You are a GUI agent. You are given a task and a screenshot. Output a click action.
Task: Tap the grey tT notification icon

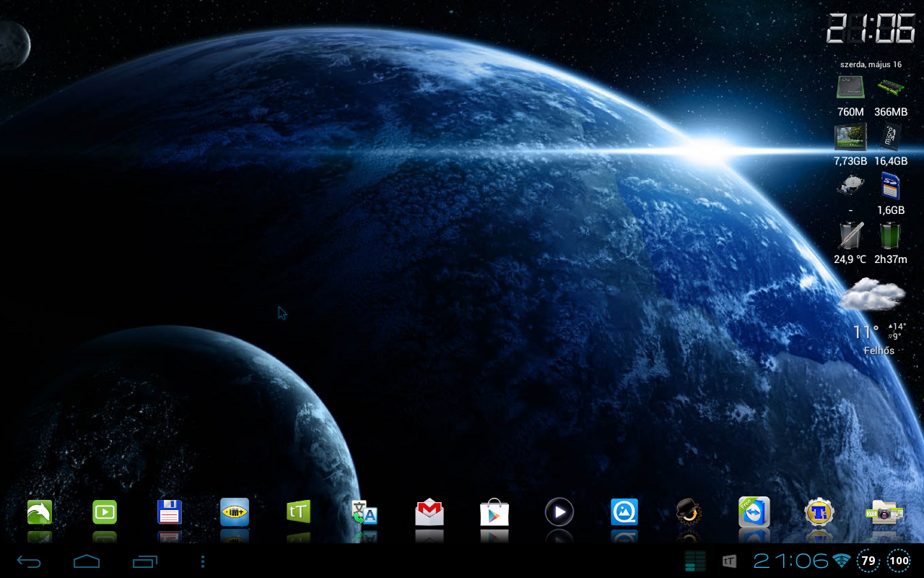pyautogui.click(x=729, y=561)
